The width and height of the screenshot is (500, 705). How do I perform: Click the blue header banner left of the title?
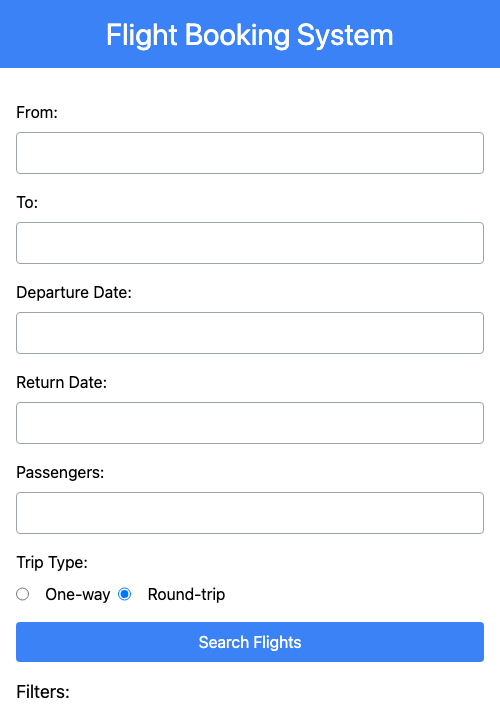coord(53,34)
